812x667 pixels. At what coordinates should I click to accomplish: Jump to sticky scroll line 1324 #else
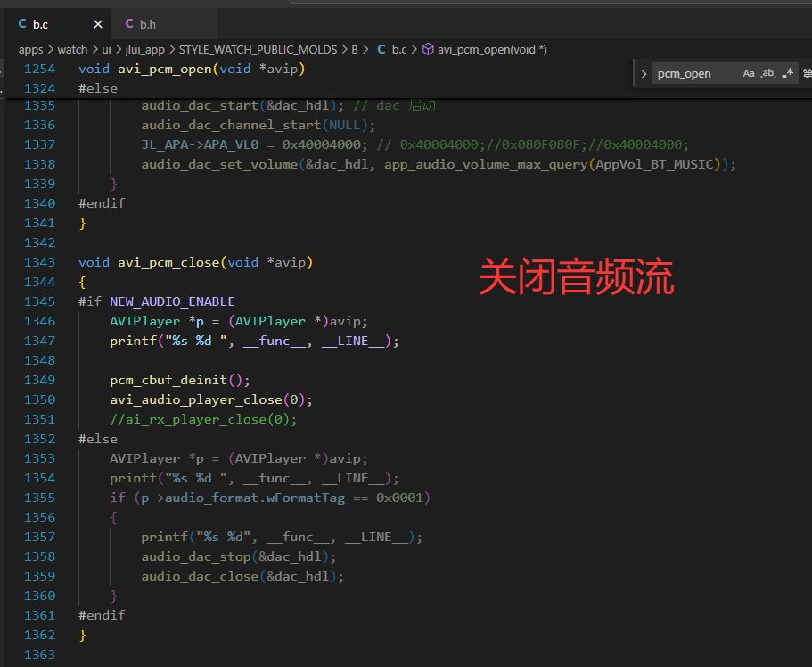[x=98, y=88]
